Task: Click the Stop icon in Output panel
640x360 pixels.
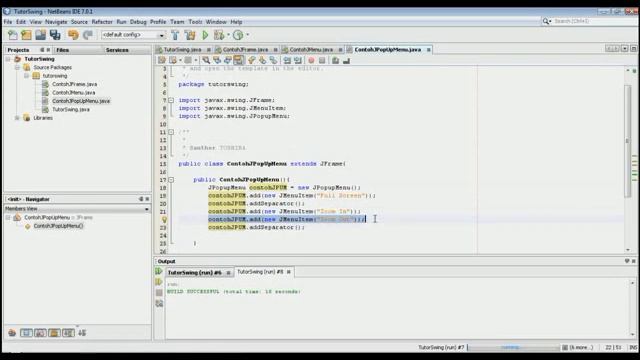Action: tap(159, 293)
